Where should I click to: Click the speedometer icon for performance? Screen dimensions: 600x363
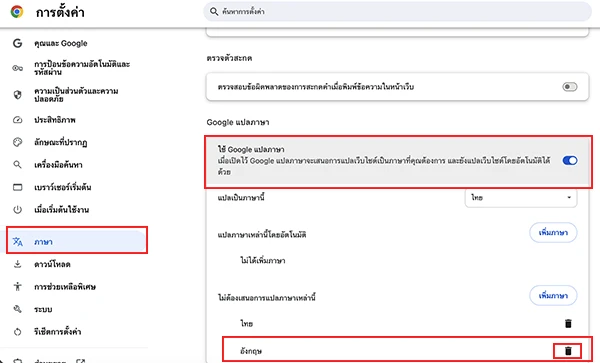[x=17, y=120]
